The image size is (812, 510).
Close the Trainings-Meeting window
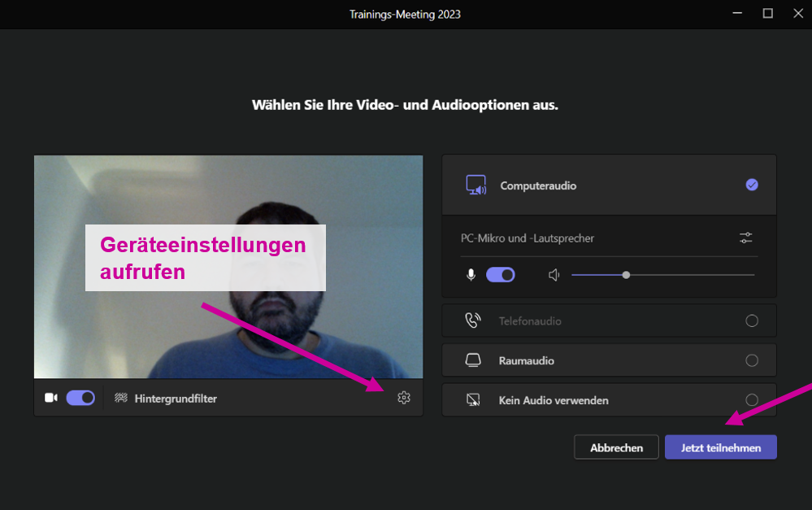(798, 14)
